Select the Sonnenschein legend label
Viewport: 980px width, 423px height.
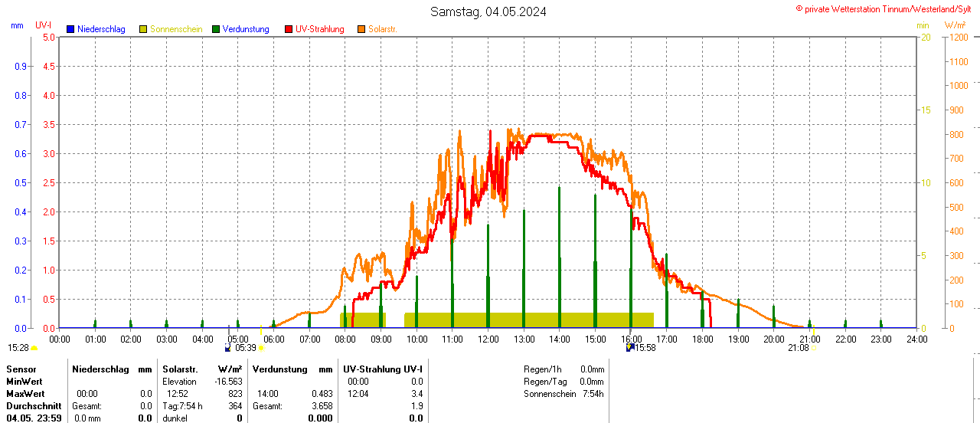pos(176,29)
